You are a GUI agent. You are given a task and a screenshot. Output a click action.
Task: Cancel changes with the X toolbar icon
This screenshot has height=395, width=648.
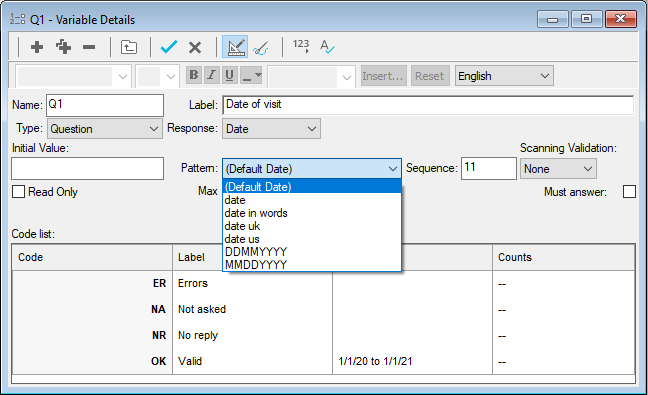(195, 47)
